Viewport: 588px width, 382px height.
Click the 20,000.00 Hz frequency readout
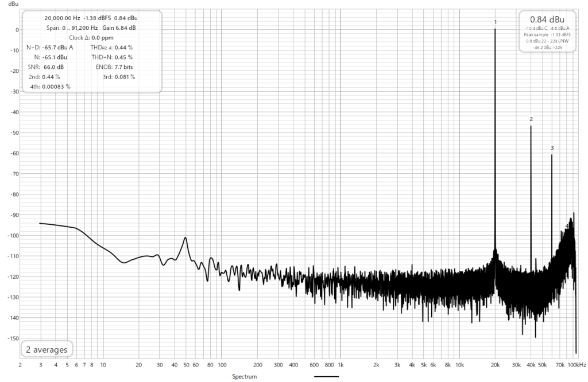click(62, 18)
